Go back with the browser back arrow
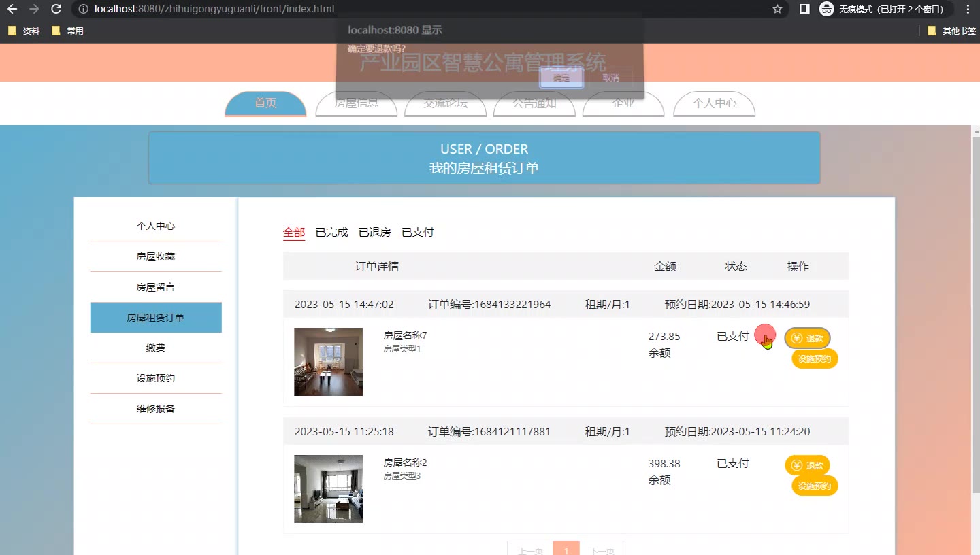 coord(12,9)
